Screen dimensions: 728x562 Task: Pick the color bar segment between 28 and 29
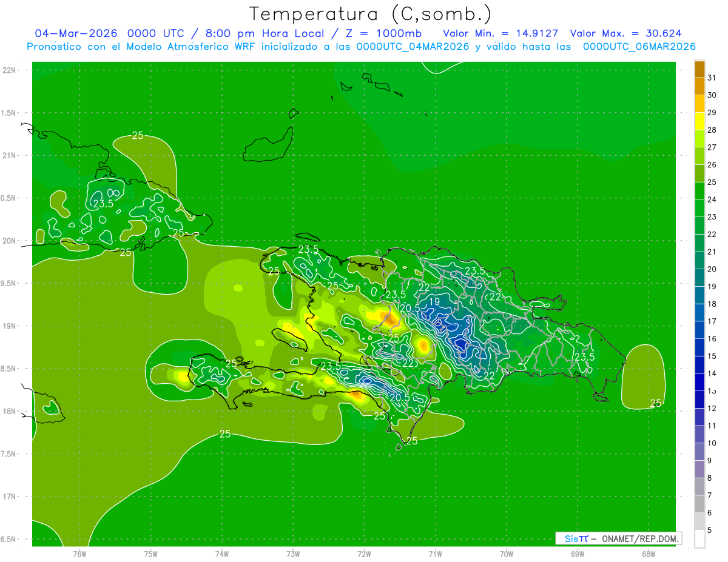[x=699, y=121]
